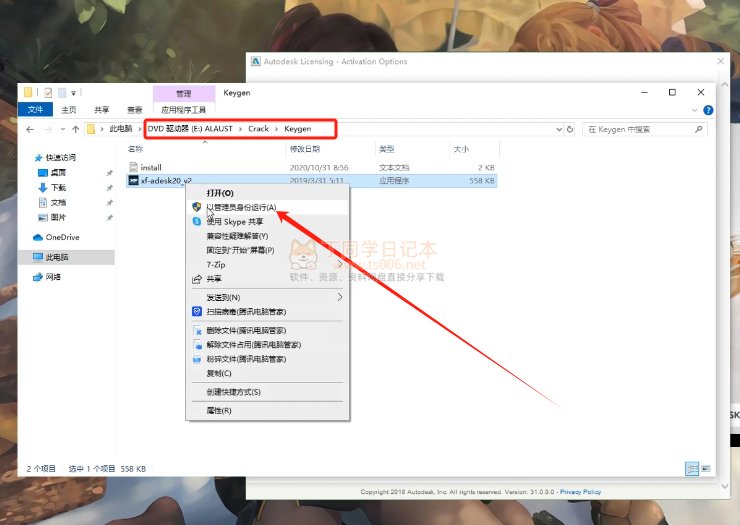Open the recent locations dropdown arrow

point(63,129)
